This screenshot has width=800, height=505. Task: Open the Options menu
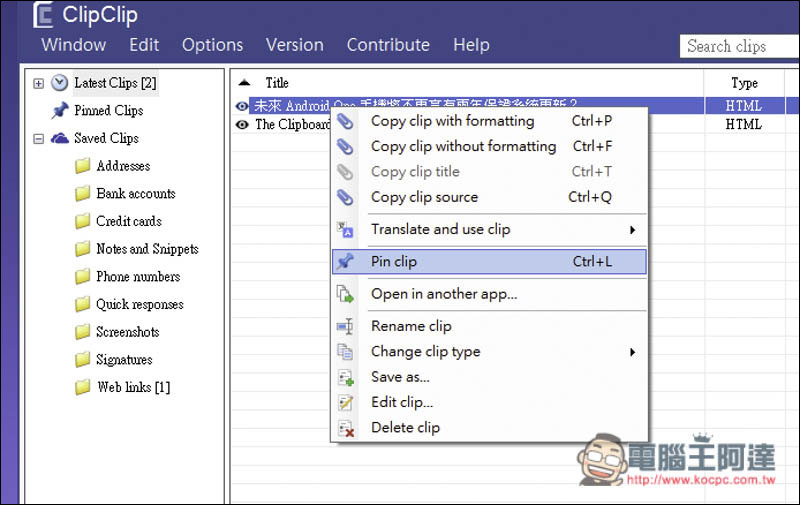coord(212,45)
